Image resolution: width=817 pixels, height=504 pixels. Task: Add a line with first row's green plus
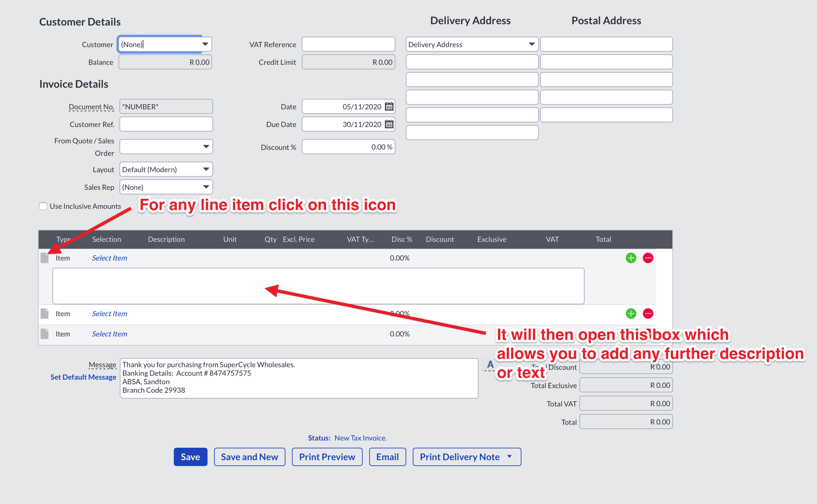tap(631, 258)
